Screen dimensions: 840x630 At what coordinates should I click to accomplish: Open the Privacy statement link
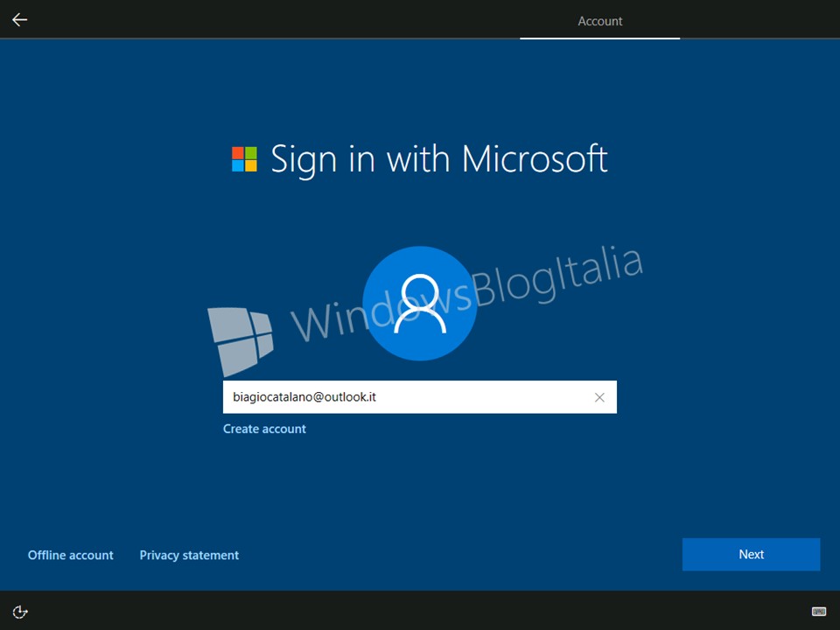point(189,555)
